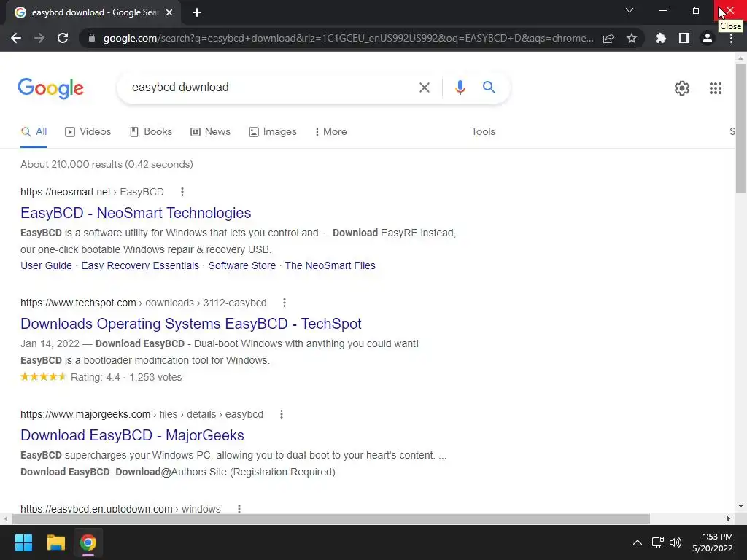This screenshot has width=747, height=560.
Task: Start voice search with microphone
Action: 460,87
